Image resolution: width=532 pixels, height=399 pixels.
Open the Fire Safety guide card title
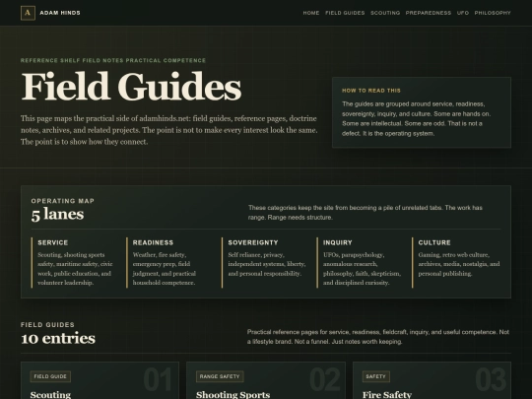(x=387, y=395)
